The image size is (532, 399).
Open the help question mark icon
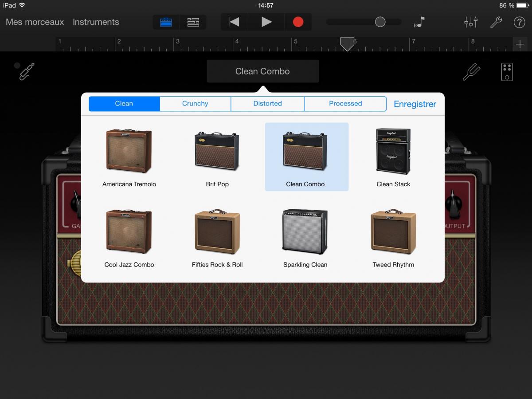point(519,22)
